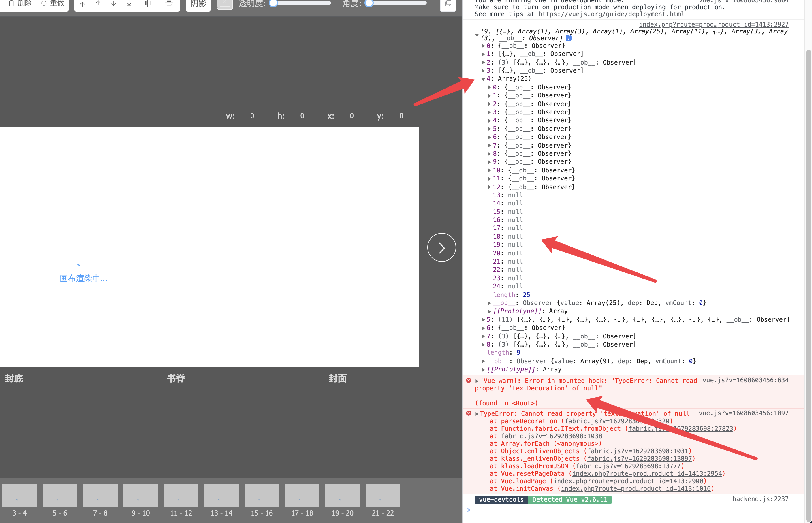Click the delete (删除) trash icon
This screenshot has height=523, width=812.
[12, 3]
